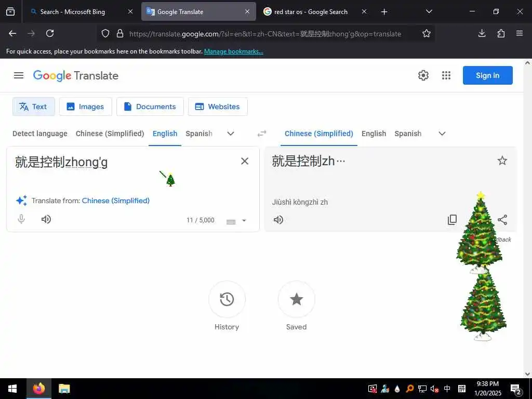
Task: Click Manage bookmarks link
Action: tap(233, 51)
